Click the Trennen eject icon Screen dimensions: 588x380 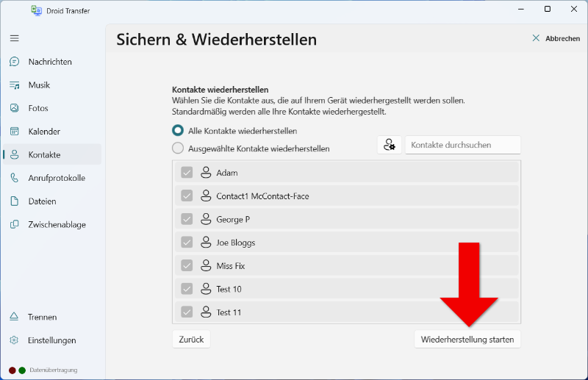coord(14,318)
